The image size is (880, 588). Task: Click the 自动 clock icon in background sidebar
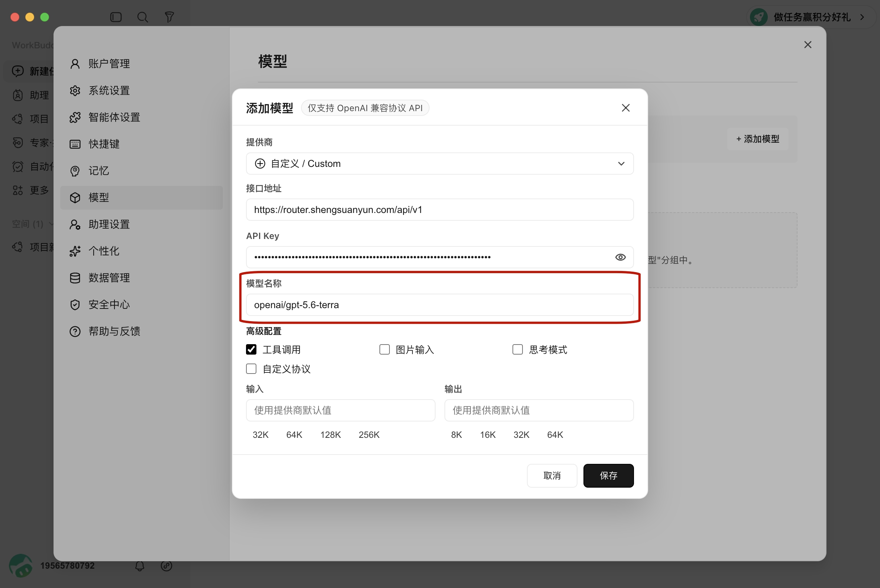tap(17, 167)
